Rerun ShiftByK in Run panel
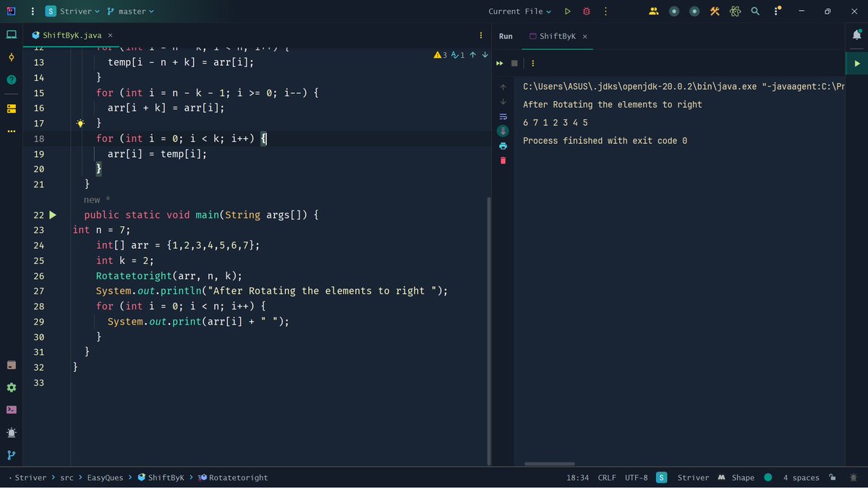The height and width of the screenshot is (488, 868). [x=499, y=63]
